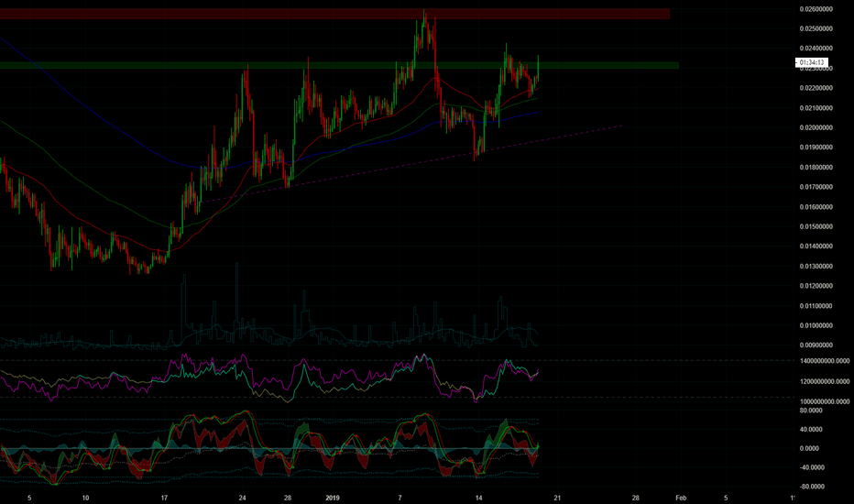854x504 pixels.
Task: Click the 10 date label on time axis
Action: [85, 498]
